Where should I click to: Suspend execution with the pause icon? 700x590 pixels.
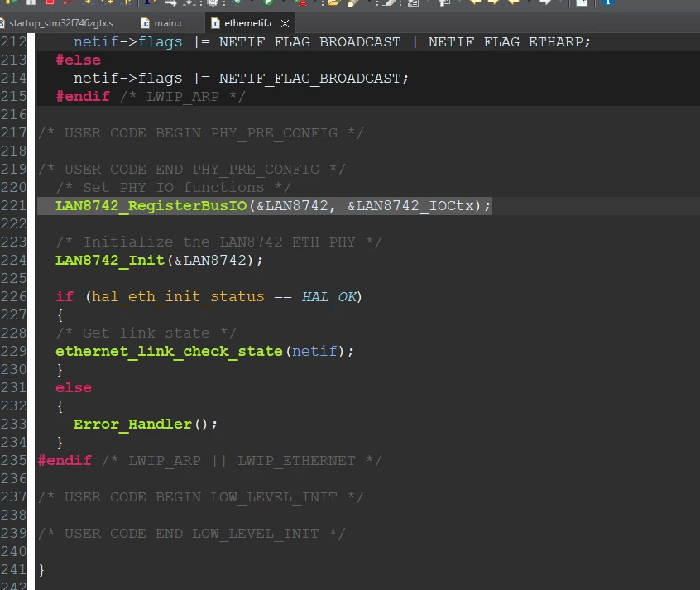tap(31, 2)
